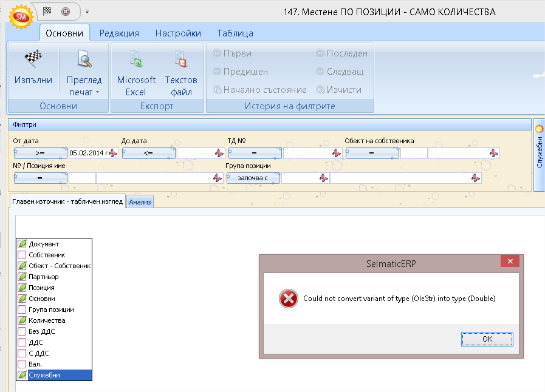This screenshot has width=545, height=392.
Task: Close the SelmaticERP error dialog
Action: click(510, 261)
